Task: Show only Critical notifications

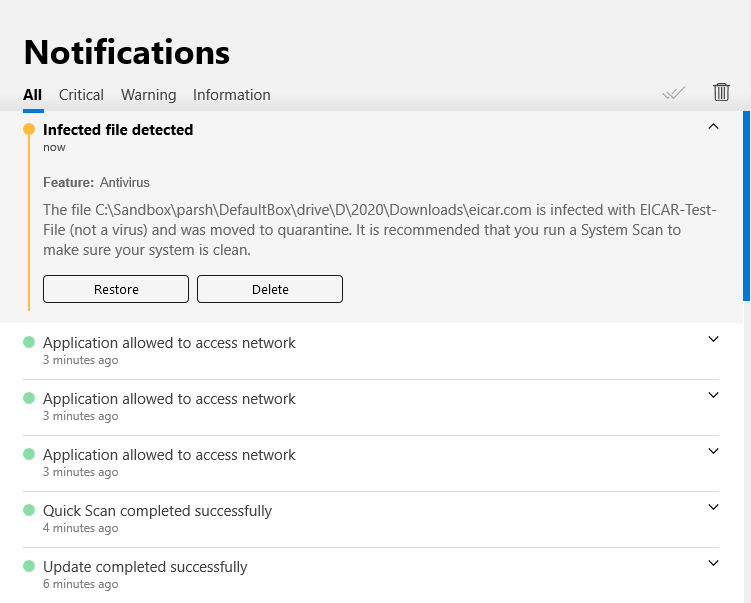Action: click(x=81, y=95)
